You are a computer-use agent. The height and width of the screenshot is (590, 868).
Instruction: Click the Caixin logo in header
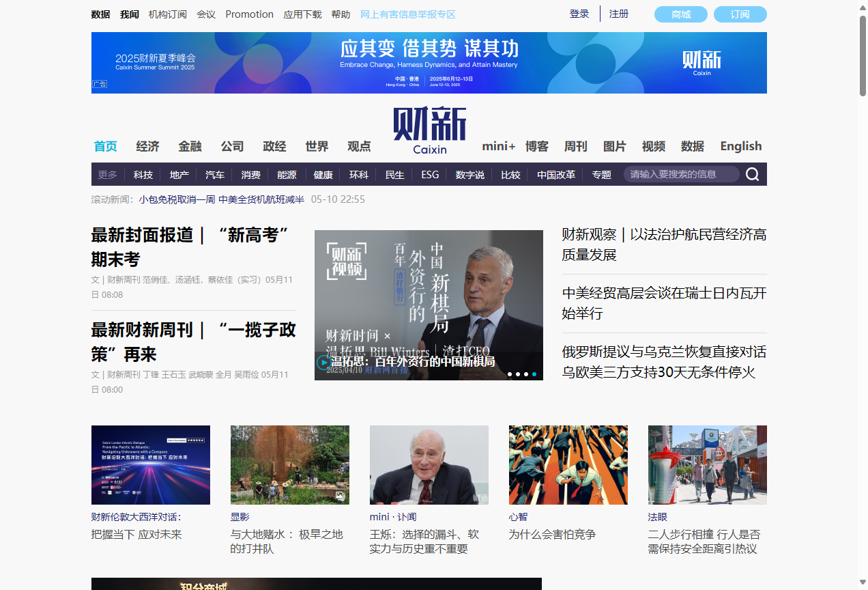point(429,130)
